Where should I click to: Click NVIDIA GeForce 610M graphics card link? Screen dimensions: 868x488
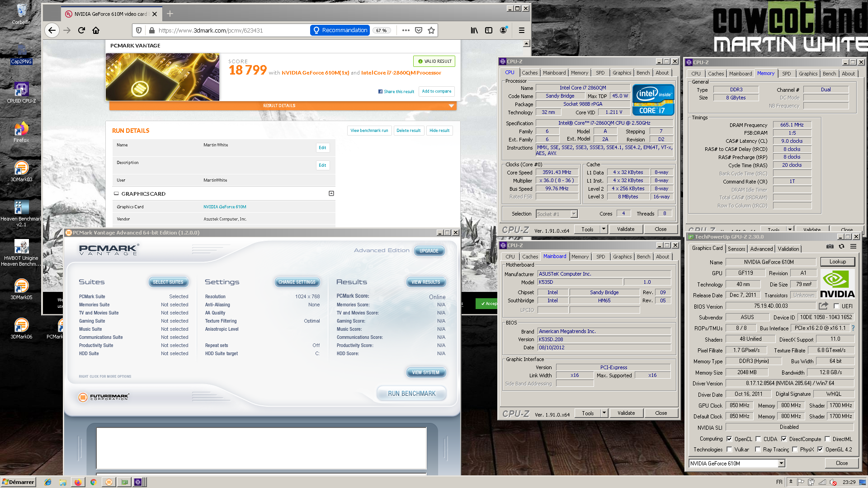click(225, 207)
